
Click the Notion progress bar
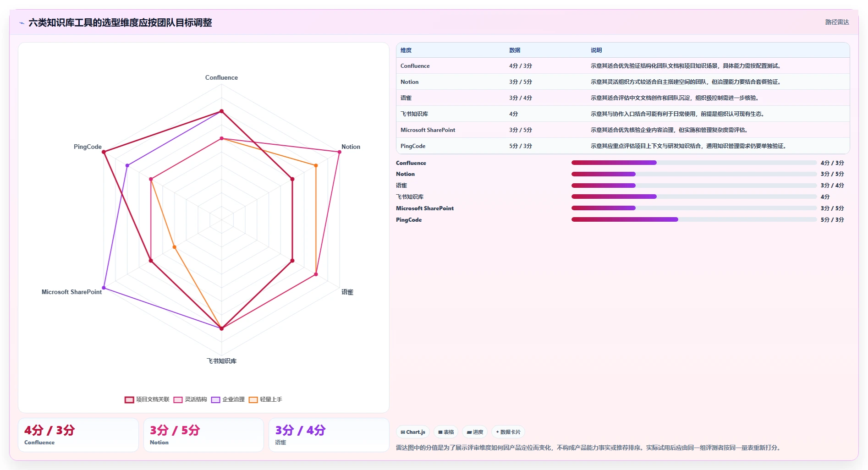pos(694,174)
